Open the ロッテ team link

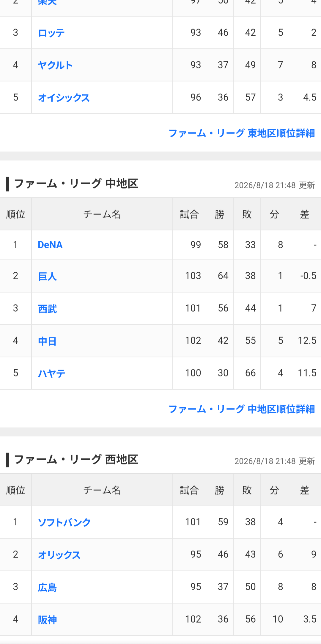coord(51,33)
